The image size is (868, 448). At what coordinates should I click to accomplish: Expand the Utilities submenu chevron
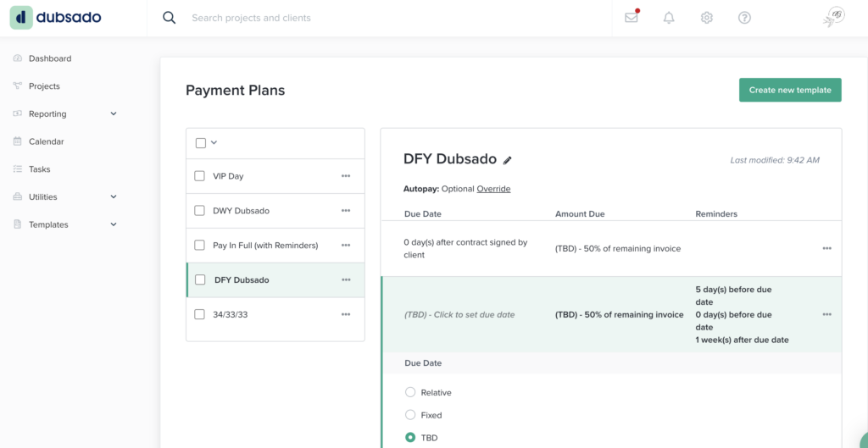click(114, 196)
